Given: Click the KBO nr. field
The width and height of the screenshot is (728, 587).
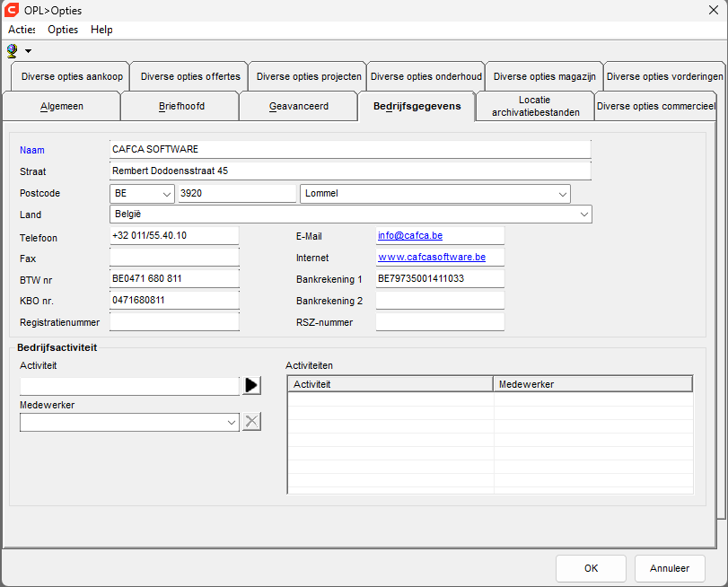Looking at the screenshot, I should [174, 300].
